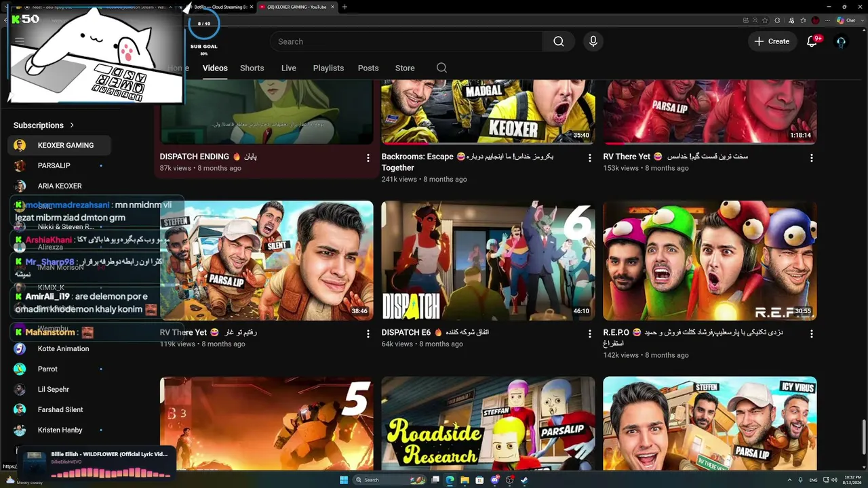Screen dimensions: 868x488
Task: Open options menu for DISPATCH E6 video
Action: [x=590, y=334]
